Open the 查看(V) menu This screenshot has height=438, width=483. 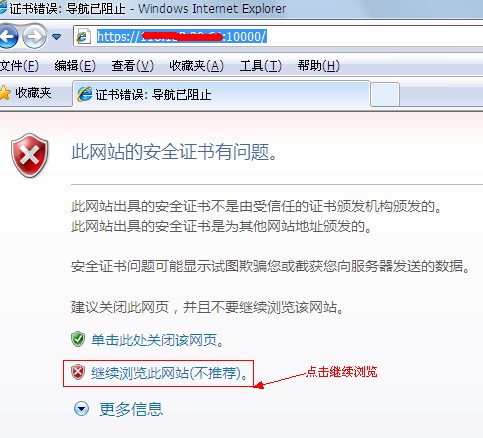pyautogui.click(x=132, y=66)
